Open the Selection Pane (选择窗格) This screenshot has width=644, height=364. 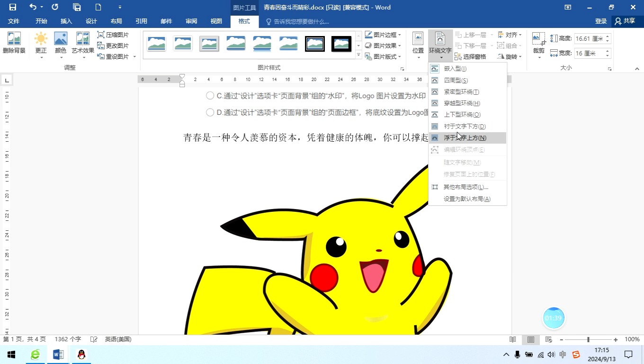(x=470, y=56)
